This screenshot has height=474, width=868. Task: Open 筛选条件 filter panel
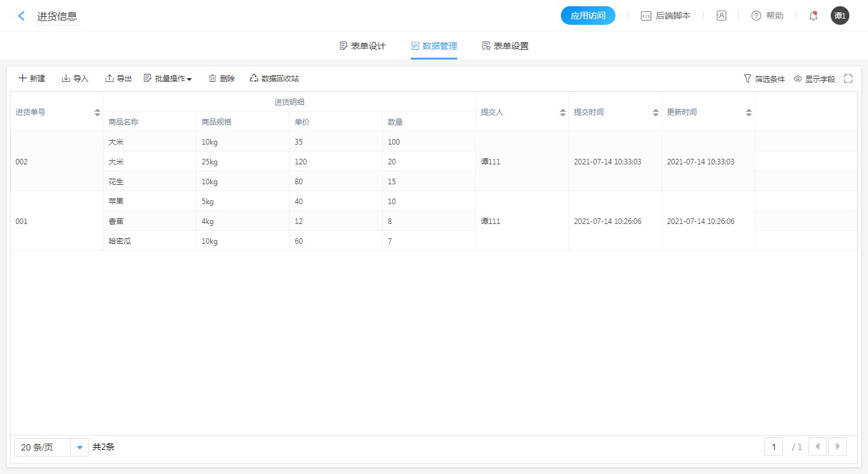(764, 79)
